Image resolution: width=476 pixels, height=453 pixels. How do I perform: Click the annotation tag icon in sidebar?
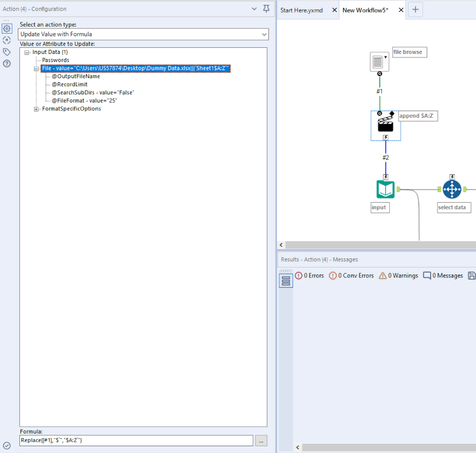pos(7,51)
